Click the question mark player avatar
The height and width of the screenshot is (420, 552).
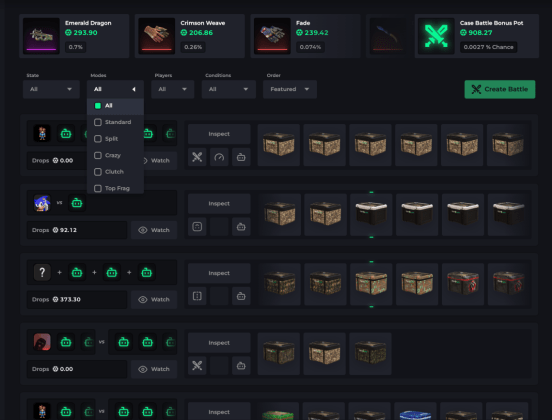coord(42,272)
